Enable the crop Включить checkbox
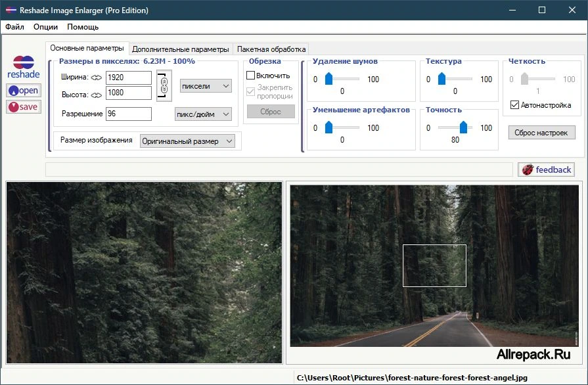 (x=250, y=76)
